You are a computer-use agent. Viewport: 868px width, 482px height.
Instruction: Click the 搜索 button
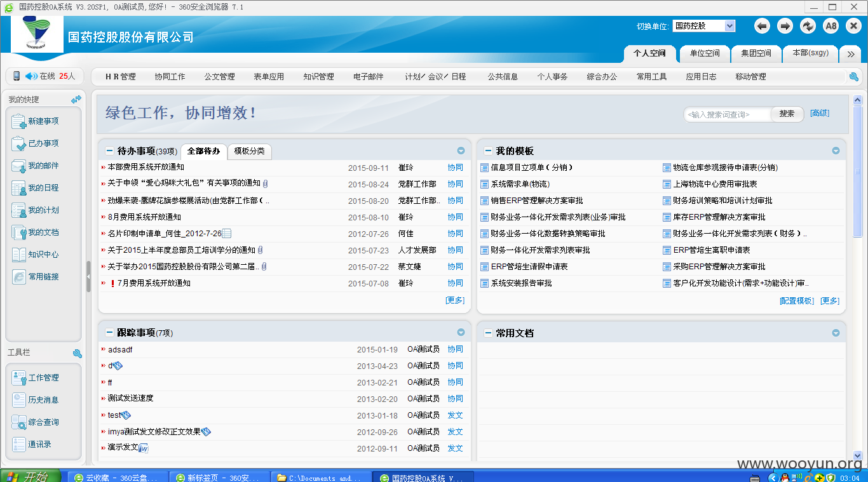tap(787, 114)
